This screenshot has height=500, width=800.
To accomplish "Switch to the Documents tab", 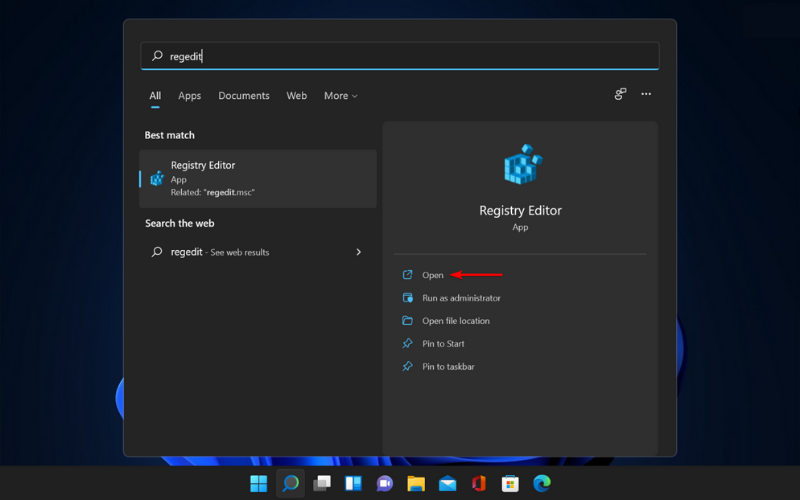I will (x=243, y=95).
